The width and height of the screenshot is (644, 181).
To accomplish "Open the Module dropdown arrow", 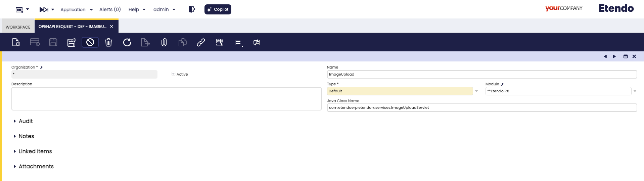I will (x=635, y=91).
